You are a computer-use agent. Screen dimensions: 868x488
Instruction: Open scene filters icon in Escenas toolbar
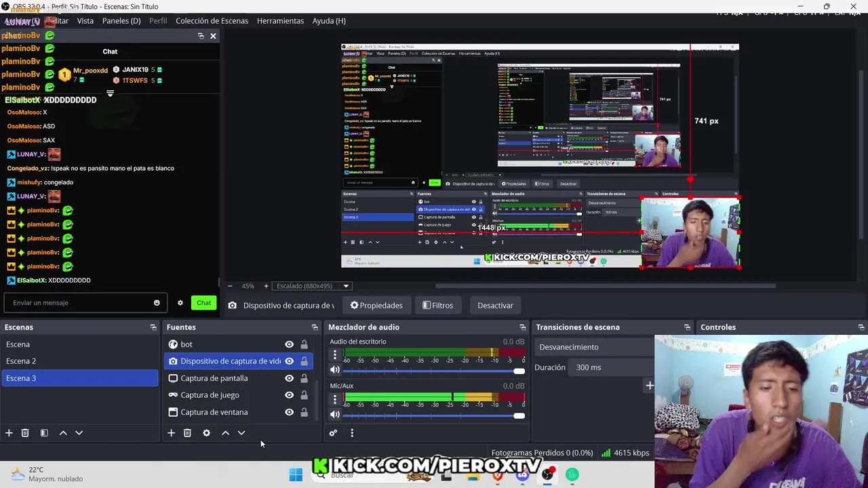click(x=44, y=432)
